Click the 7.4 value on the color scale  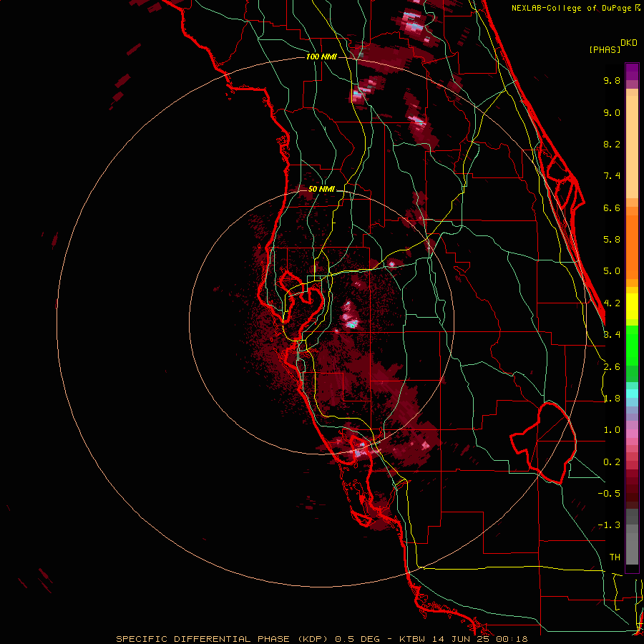coord(612,176)
